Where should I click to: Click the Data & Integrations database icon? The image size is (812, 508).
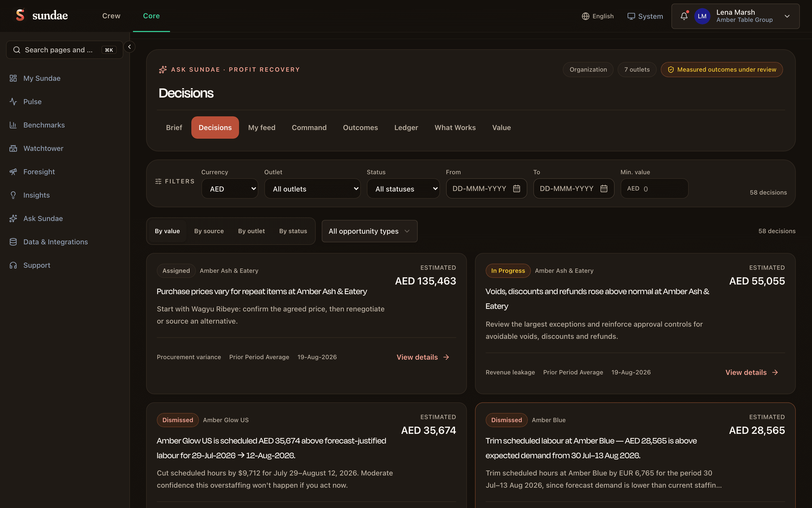[x=13, y=242]
